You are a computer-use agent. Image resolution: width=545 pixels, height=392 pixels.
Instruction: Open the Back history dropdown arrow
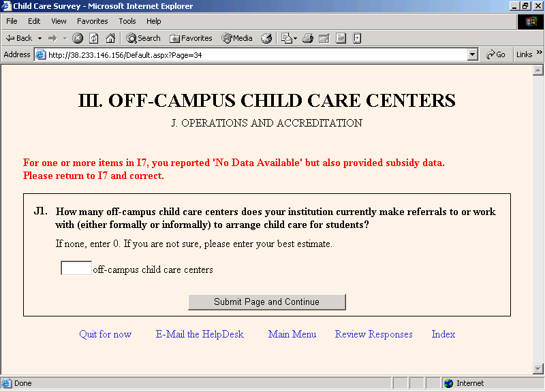click(x=40, y=38)
